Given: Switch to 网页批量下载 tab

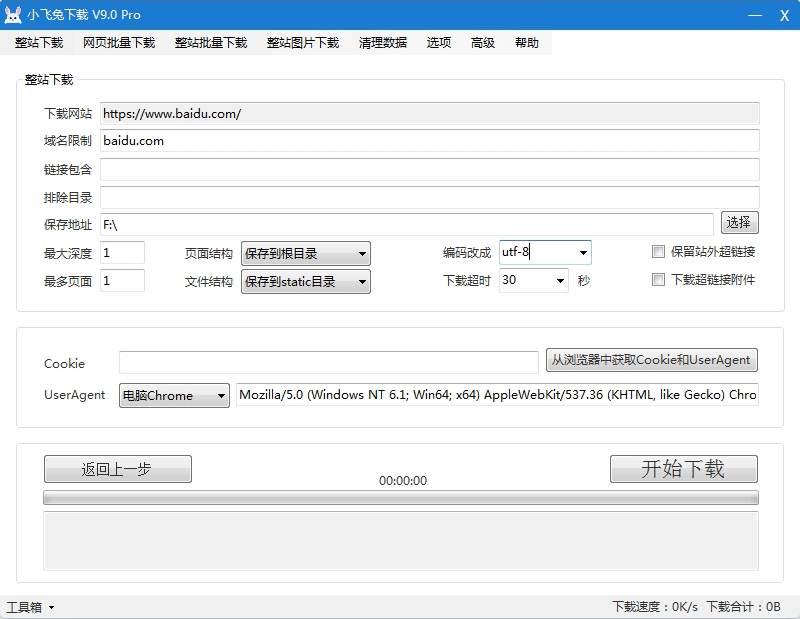Looking at the screenshot, I should tap(119, 43).
